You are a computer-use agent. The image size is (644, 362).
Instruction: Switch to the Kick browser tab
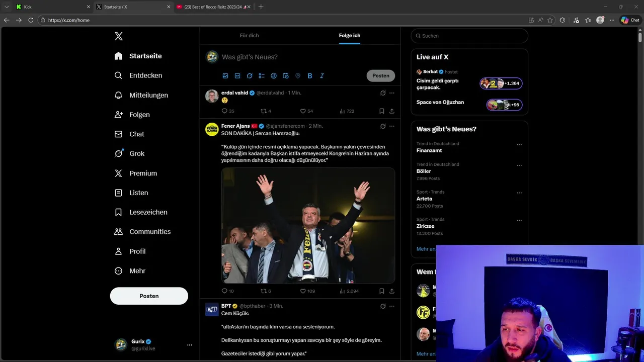tap(53, 7)
